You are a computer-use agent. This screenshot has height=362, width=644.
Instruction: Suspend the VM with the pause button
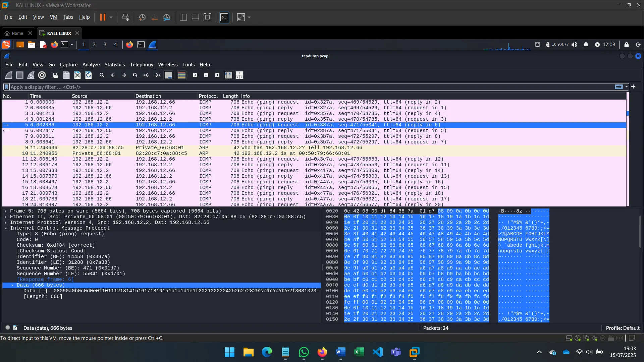[x=102, y=17]
